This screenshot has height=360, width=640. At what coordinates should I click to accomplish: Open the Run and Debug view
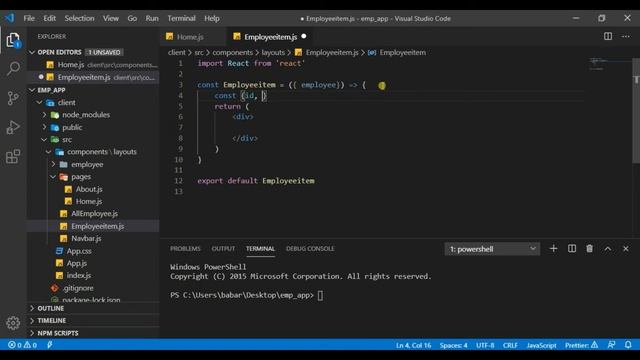click(x=13, y=127)
